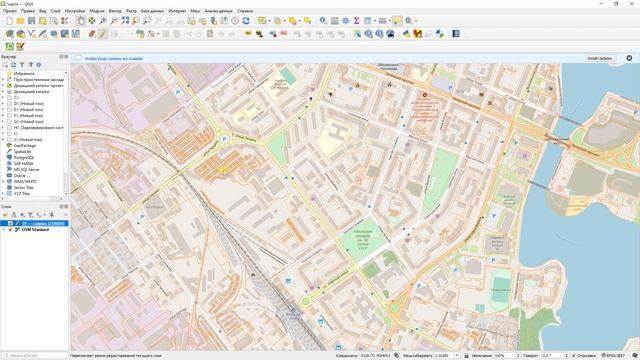Select the Pan Map hand tool
Image resolution: width=640 pixels, height=360 pixels.
[x=81, y=21]
